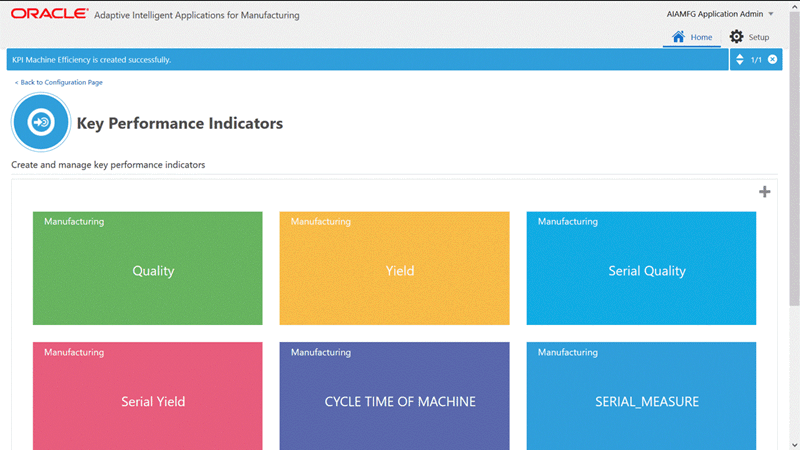Screen dimensions: 800x450
Task: Open the Serial Quality KPI tile
Action: (641, 268)
